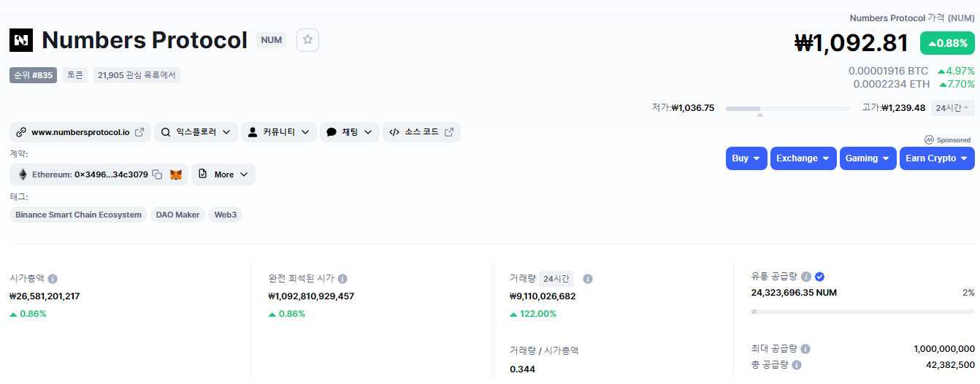The image size is (980, 384).
Task: Click the low-high price range slider
Action: 788,109
